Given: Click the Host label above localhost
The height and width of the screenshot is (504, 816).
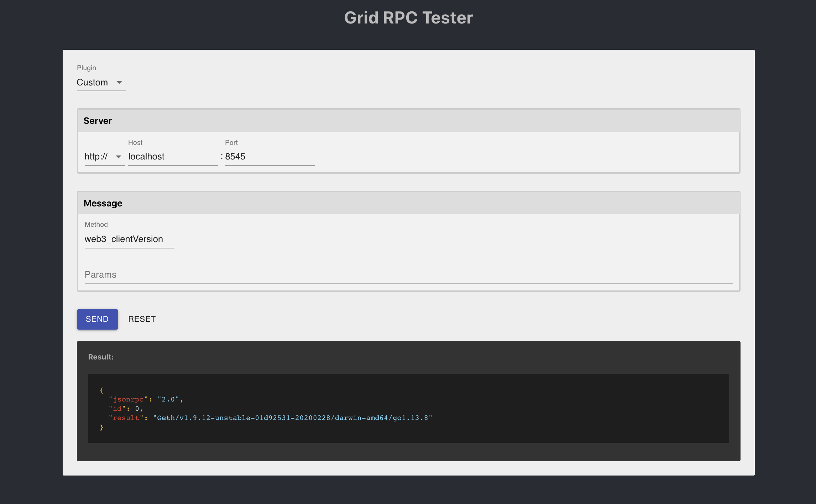Looking at the screenshot, I should coord(135,143).
